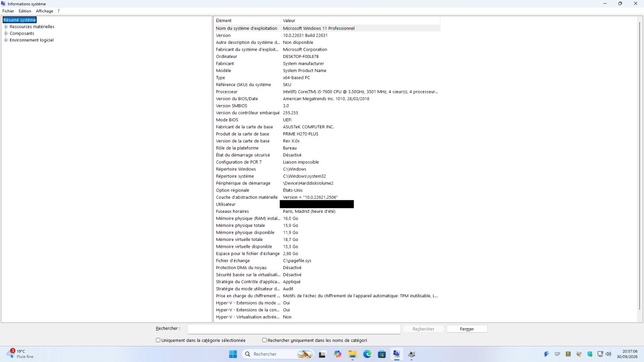Open the Windows Start menu

point(233,354)
